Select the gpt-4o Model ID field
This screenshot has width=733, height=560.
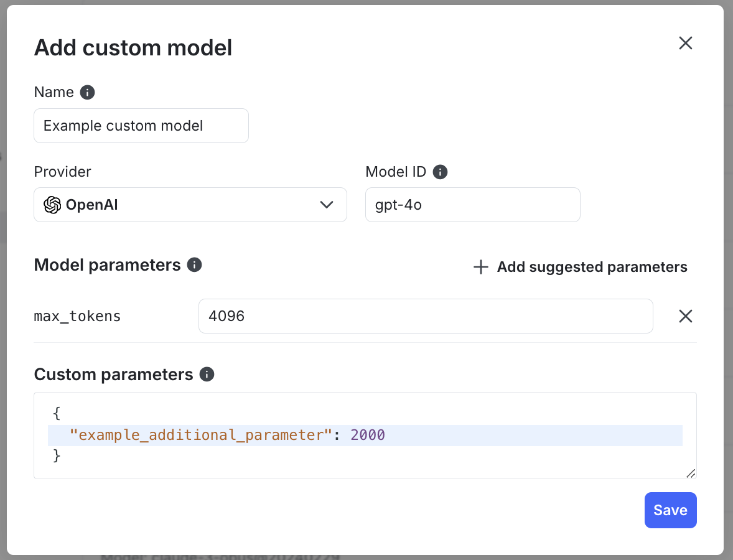click(x=472, y=204)
